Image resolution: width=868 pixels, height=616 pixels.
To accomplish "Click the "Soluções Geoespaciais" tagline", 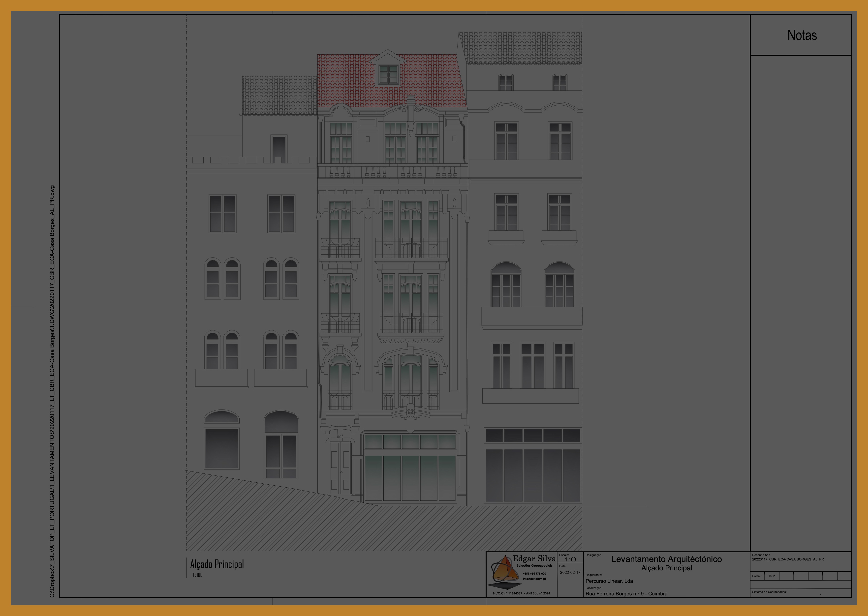I will [534, 565].
